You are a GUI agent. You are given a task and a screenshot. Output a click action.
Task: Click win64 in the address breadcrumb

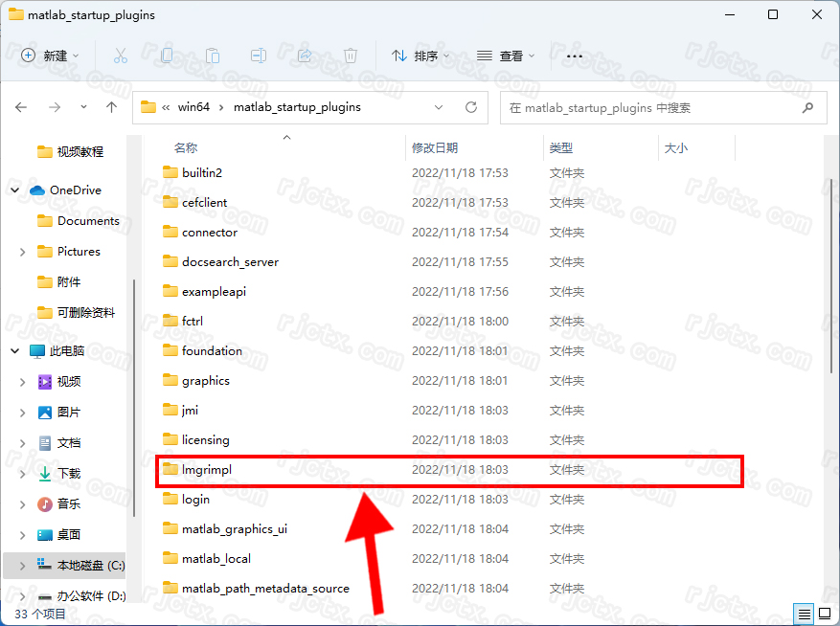tap(193, 107)
